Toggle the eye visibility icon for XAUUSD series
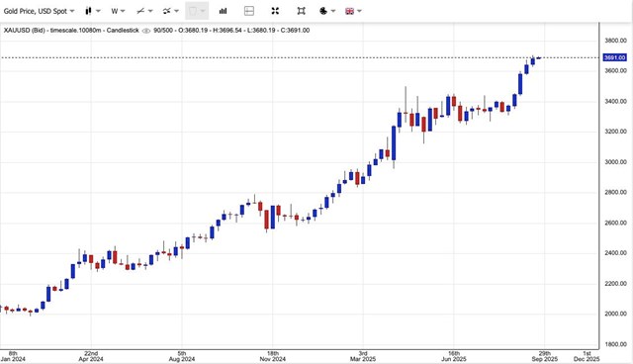The height and width of the screenshot is (364, 633). click(146, 31)
